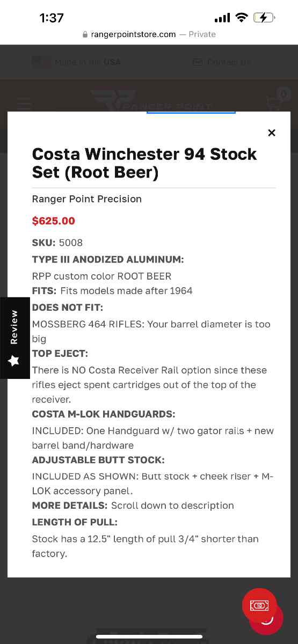Tap the Ranger Point Precision brand link

coord(87,199)
